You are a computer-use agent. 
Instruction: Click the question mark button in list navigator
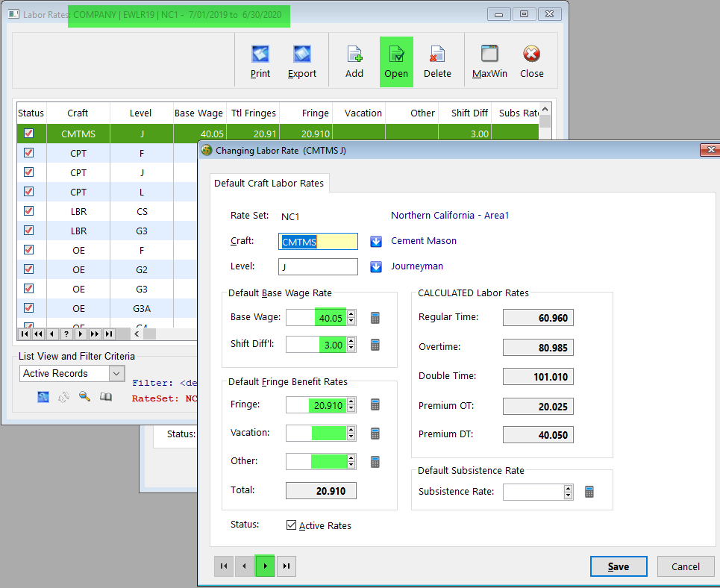[66, 334]
